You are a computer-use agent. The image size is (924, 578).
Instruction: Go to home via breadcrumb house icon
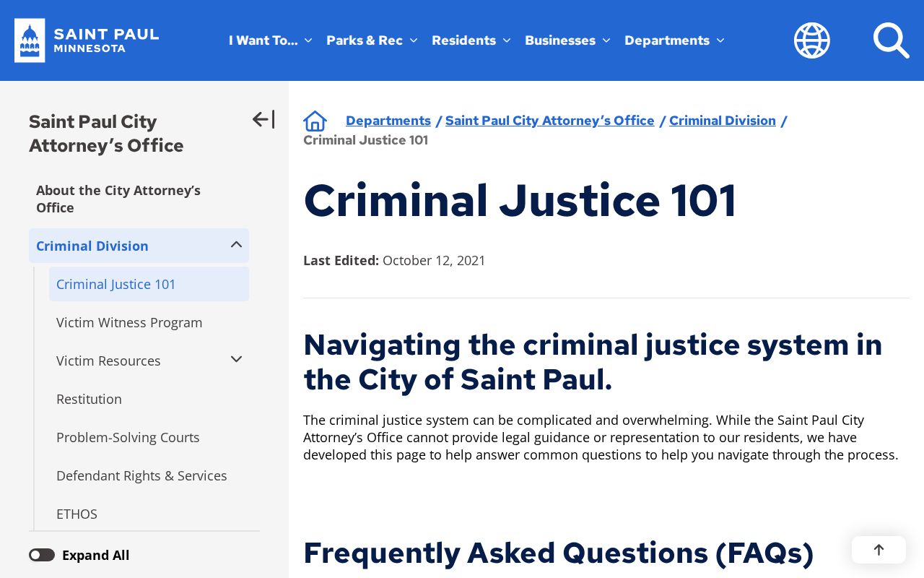click(315, 121)
